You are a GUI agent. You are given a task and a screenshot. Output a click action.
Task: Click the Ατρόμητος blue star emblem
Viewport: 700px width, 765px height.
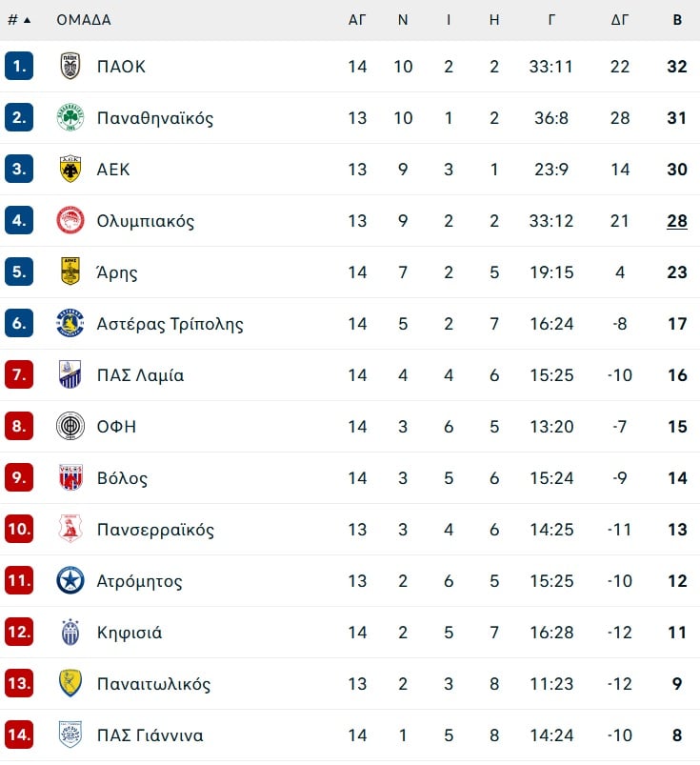click(x=70, y=580)
